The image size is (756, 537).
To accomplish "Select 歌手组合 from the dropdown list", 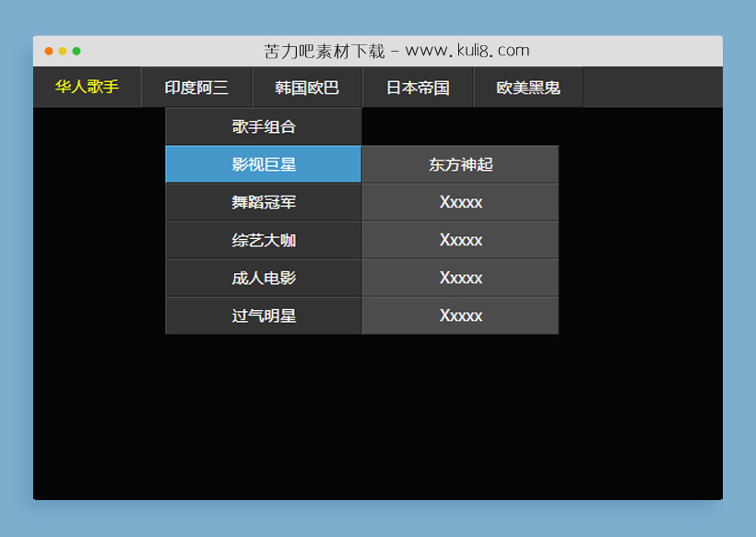I will [264, 126].
